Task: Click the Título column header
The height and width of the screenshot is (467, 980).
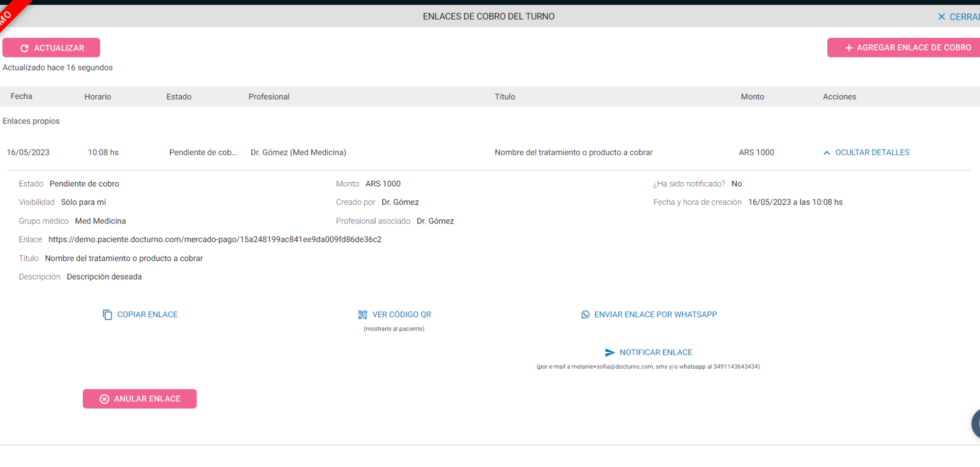Action: click(505, 97)
